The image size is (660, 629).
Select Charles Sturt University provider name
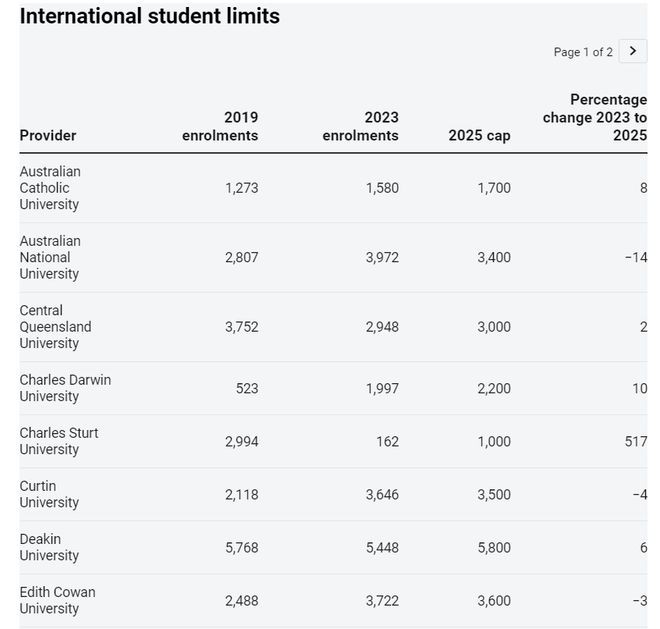(x=59, y=441)
